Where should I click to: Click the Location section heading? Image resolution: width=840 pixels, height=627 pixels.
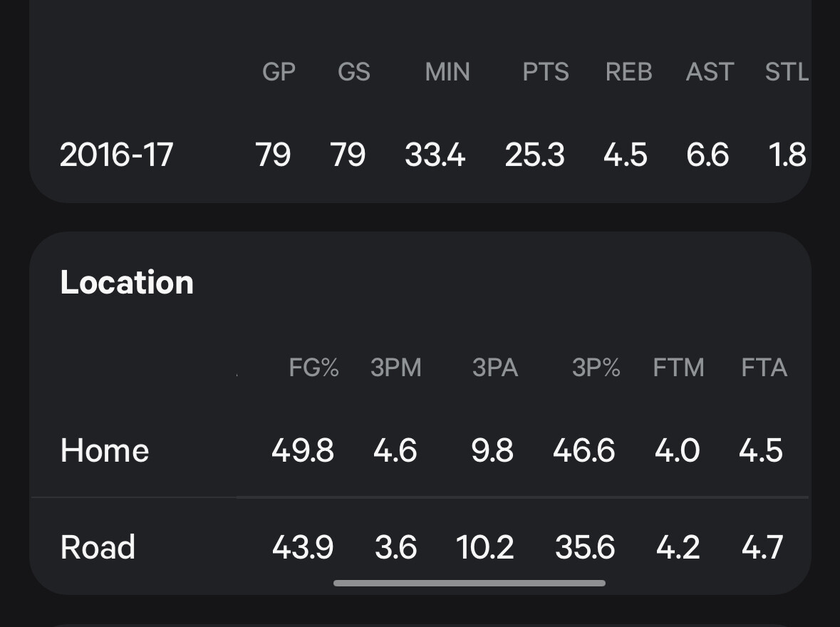pyautogui.click(x=127, y=282)
